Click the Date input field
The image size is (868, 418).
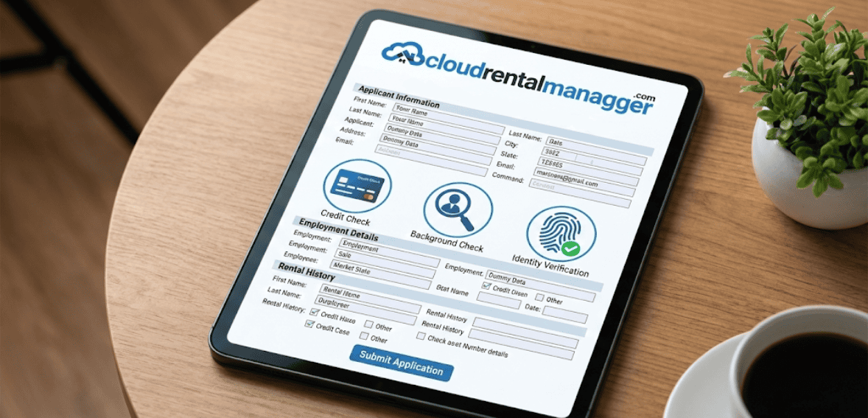click(x=564, y=315)
